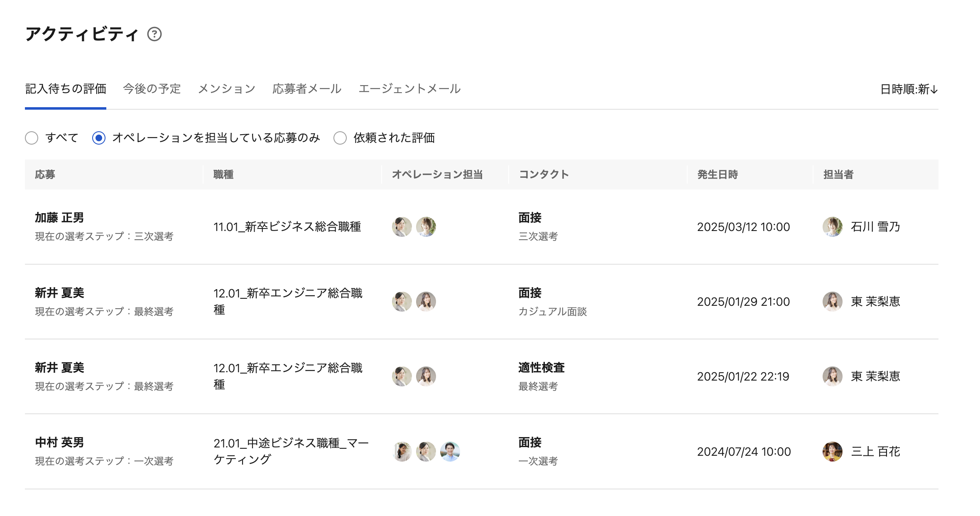Image resolution: width=980 pixels, height=516 pixels.
Task: Open the 適性検査 contact for 新井 夏美
Action: (x=541, y=368)
